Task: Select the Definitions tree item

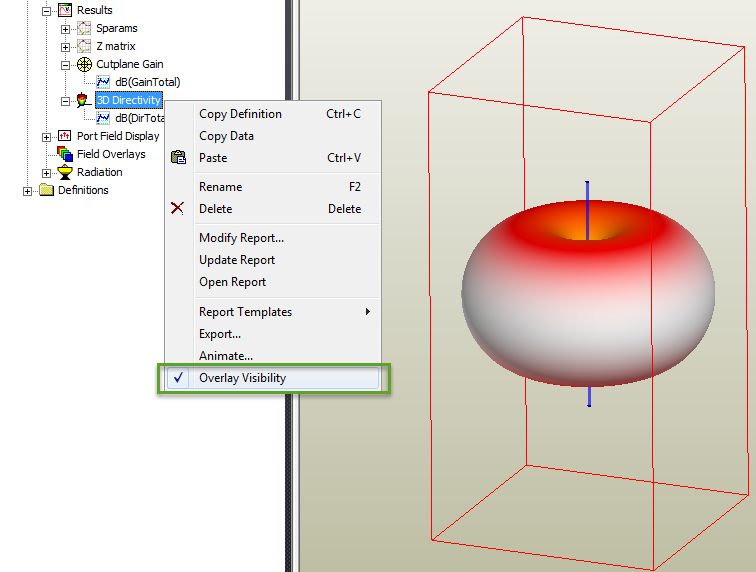Action: 83,190
